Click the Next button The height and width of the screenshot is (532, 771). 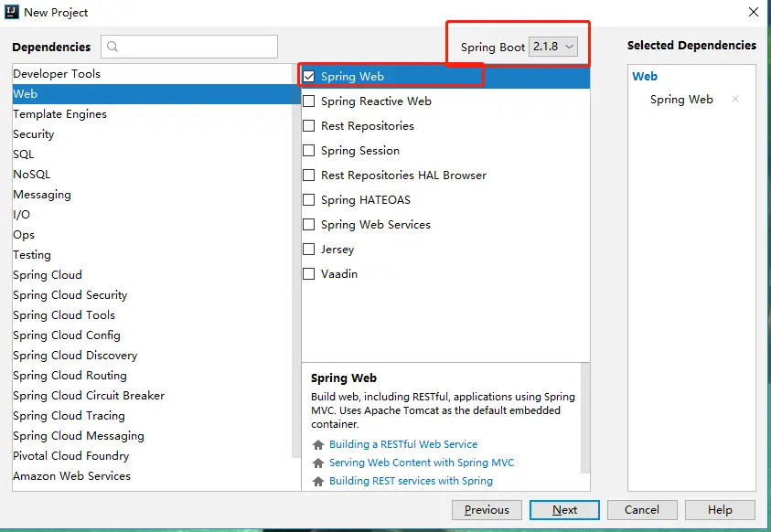click(x=564, y=510)
